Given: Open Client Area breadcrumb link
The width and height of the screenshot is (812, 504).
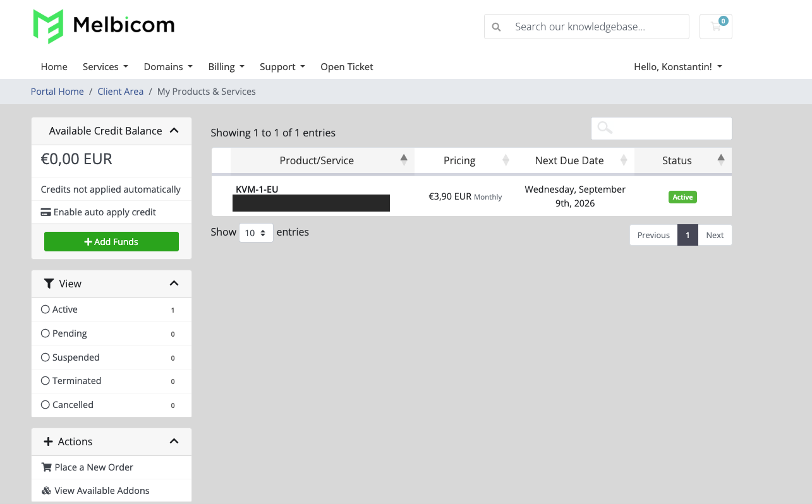Looking at the screenshot, I should [x=121, y=92].
